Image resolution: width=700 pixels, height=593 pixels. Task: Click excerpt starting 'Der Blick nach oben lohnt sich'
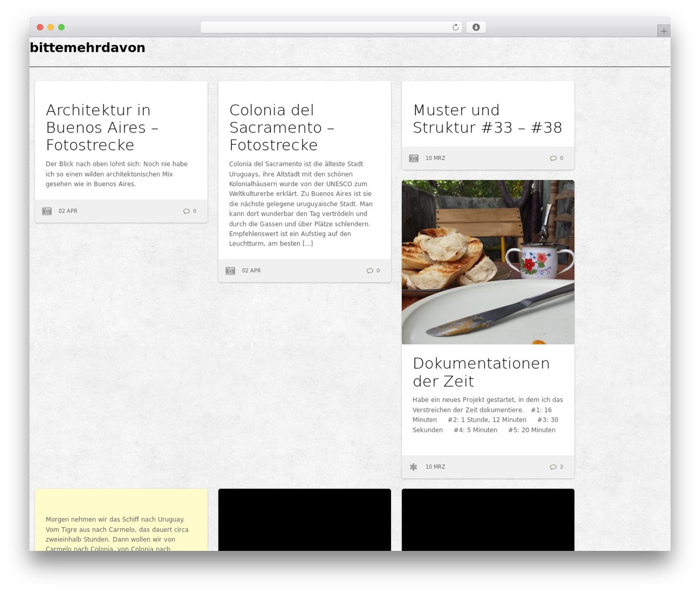116,174
